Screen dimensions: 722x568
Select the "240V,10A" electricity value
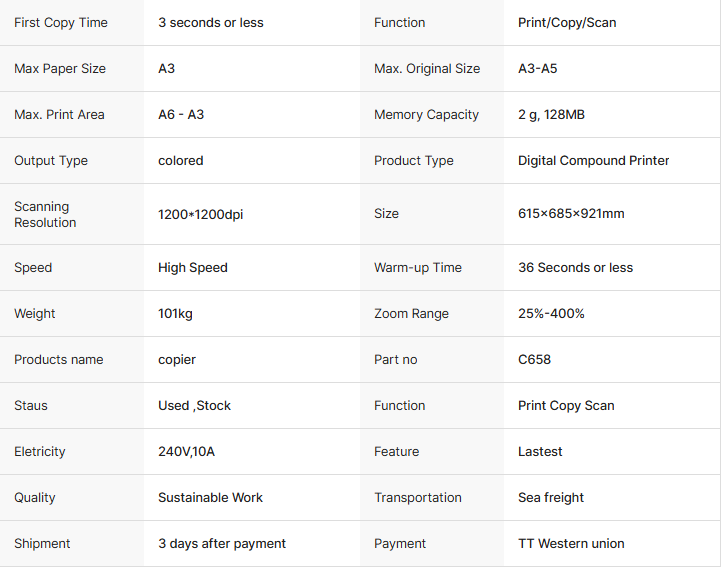click(186, 452)
